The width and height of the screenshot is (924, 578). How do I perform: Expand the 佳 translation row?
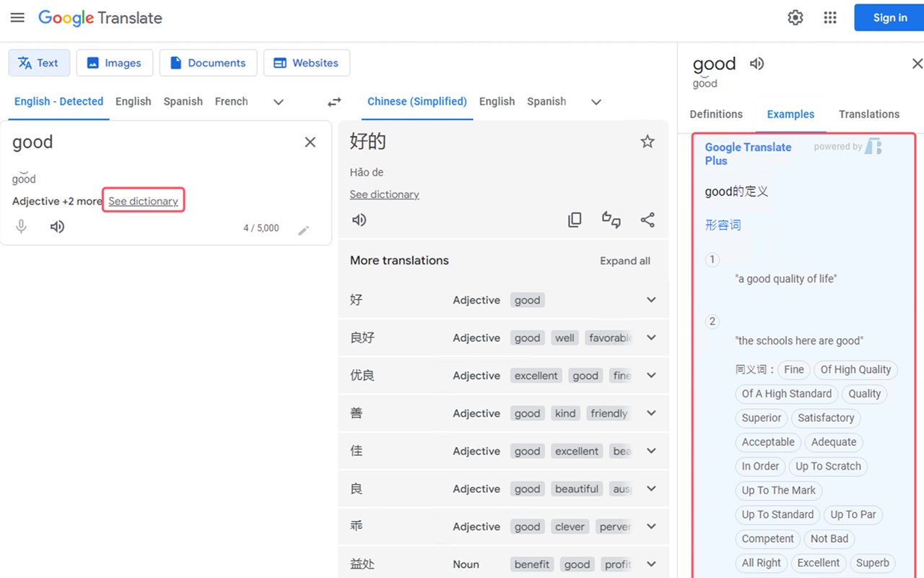pos(651,451)
